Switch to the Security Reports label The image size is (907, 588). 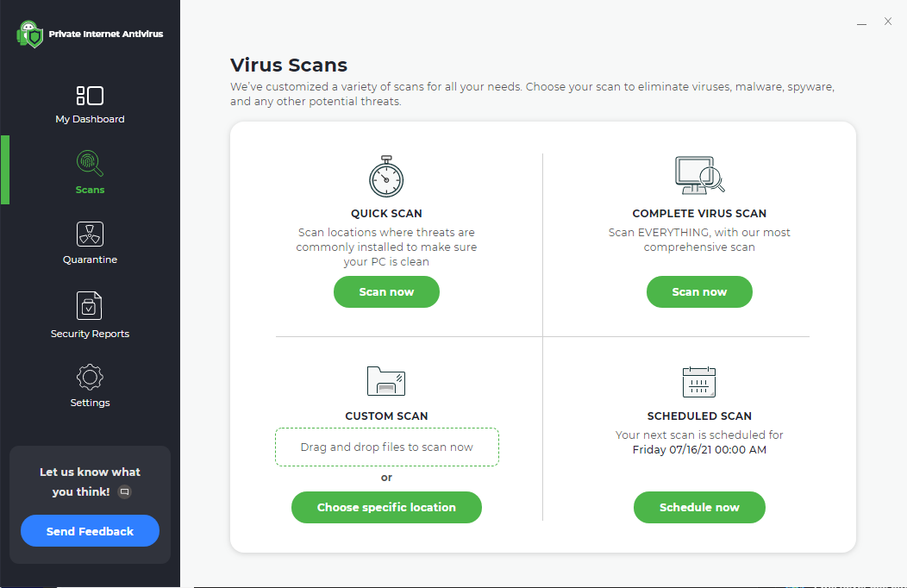90,334
